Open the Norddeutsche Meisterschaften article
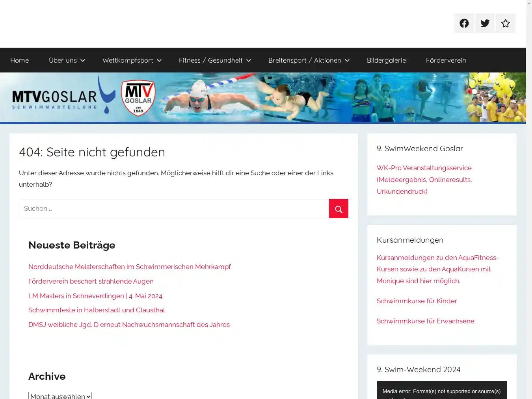532x399 pixels. coord(129,267)
